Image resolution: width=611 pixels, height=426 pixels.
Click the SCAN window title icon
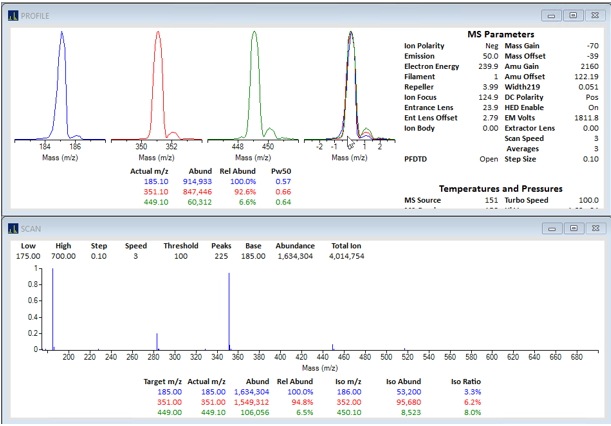click(x=13, y=229)
